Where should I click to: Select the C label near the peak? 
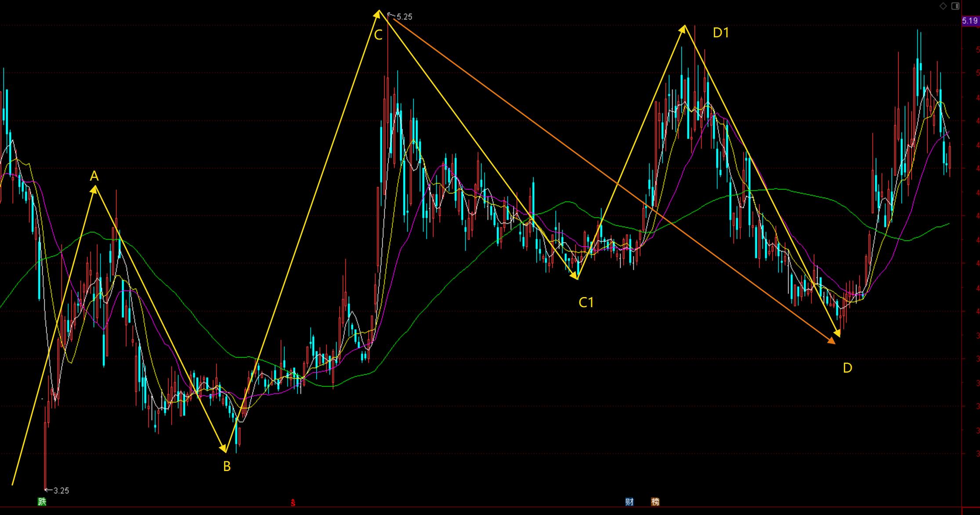378,35
